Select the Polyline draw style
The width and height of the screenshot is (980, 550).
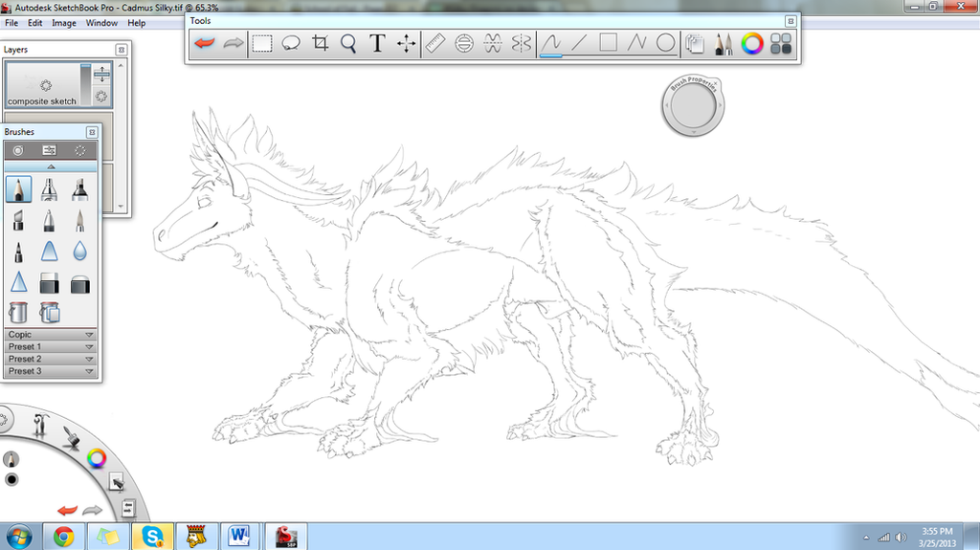click(636, 43)
